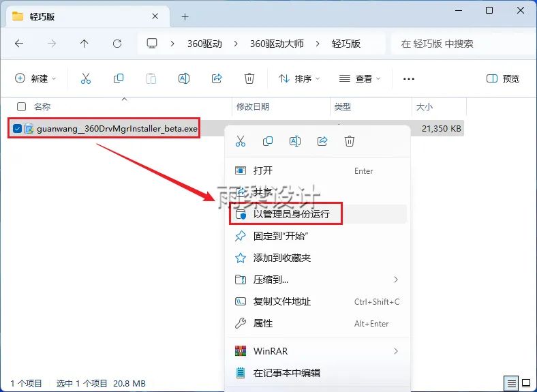Sort by the 大小 column header
537x392 pixels.
pyautogui.click(x=425, y=107)
